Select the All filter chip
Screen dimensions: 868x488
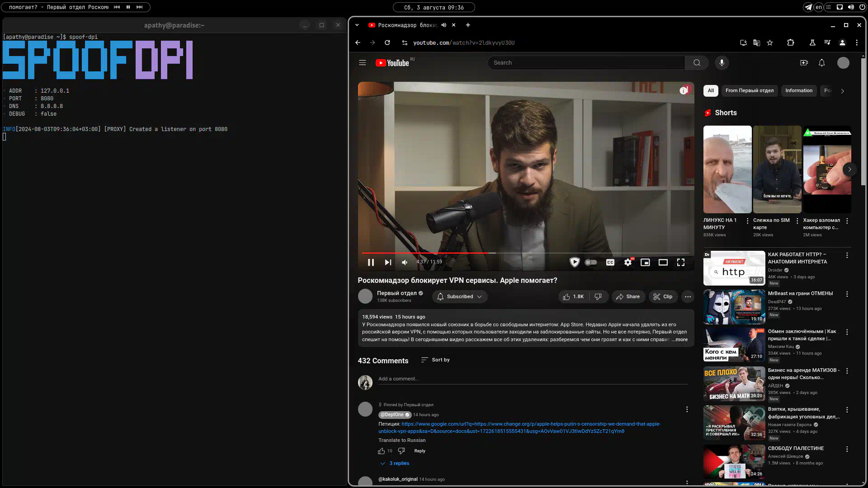[x=711, y=91]
